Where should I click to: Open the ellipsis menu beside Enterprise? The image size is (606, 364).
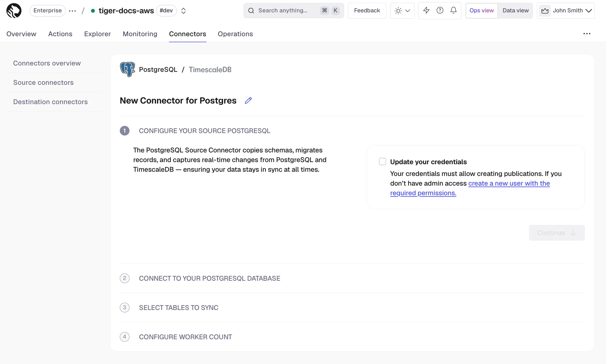72,11
